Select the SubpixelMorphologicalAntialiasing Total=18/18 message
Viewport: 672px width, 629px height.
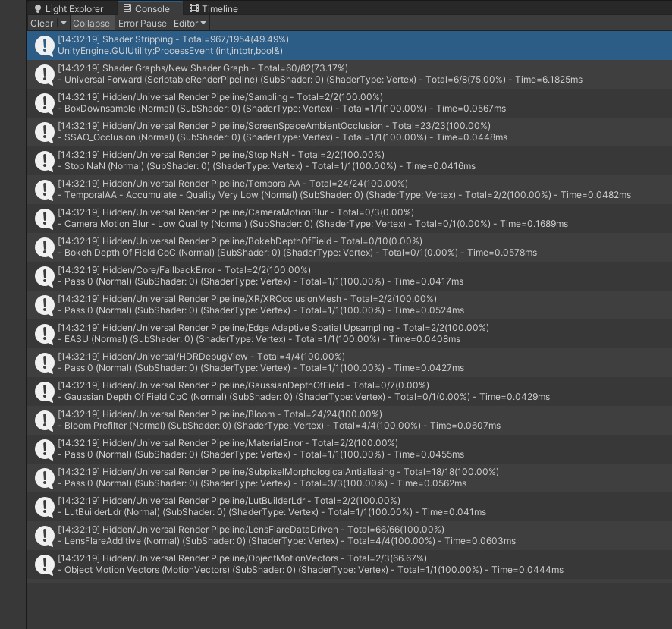350,478
